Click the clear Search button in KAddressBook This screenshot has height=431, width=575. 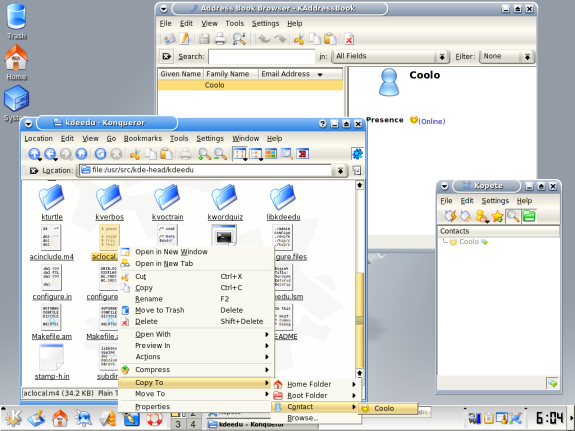pyautogui.click(x=166, y=56)
